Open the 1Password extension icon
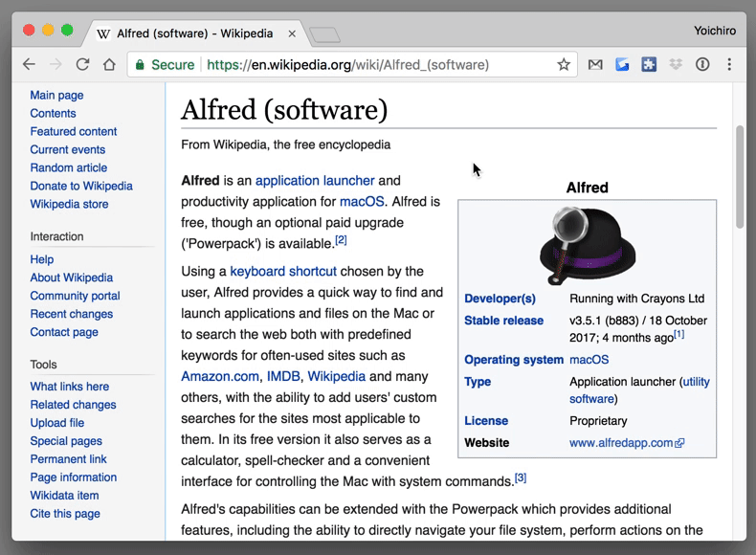 pyautogui.click(x=702, y=64)
